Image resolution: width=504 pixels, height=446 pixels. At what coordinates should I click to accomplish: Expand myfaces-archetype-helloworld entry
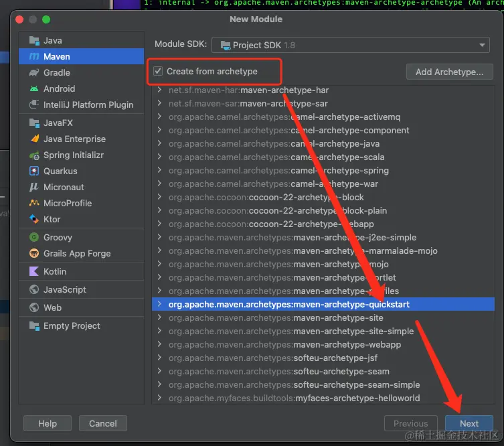coord(159,398)
